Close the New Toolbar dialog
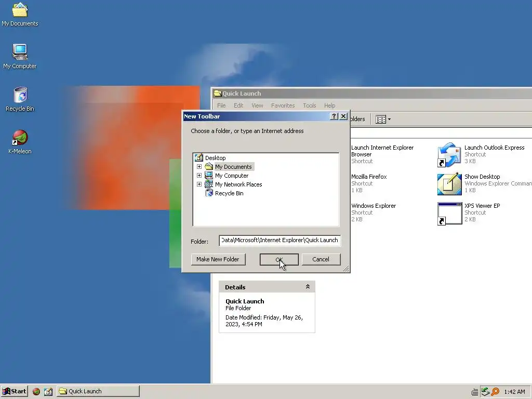The height and width of the screenshot is (399, 532). (x=343, y=116)
